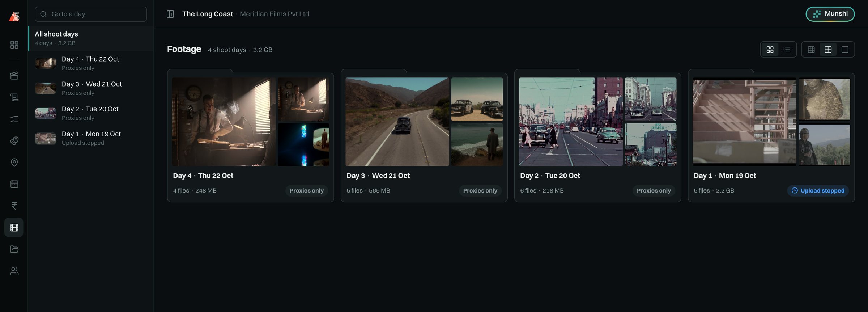Select Day 3 · Wed 21 Oct in sidebar list
Screen dimensions: 868x312
(x=91, y=88)
